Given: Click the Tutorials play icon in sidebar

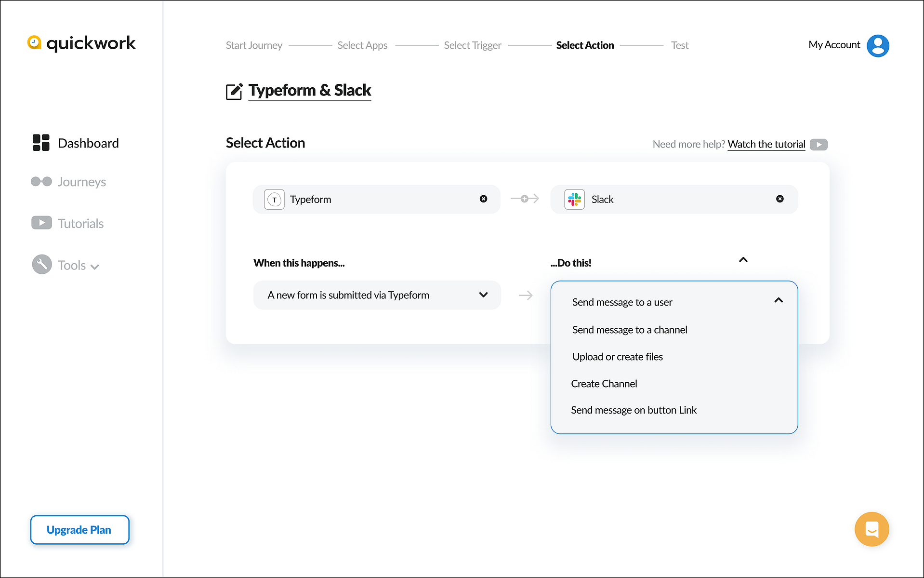Looking at the screenshot, I should pos(41,223).
